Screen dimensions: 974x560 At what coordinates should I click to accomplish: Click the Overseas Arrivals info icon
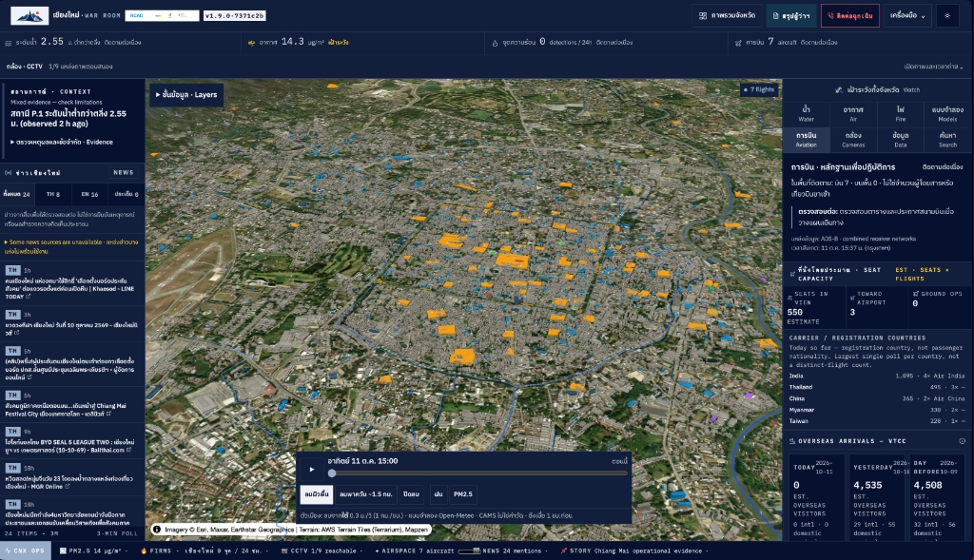pyautogui.click(x=962, y=441)
